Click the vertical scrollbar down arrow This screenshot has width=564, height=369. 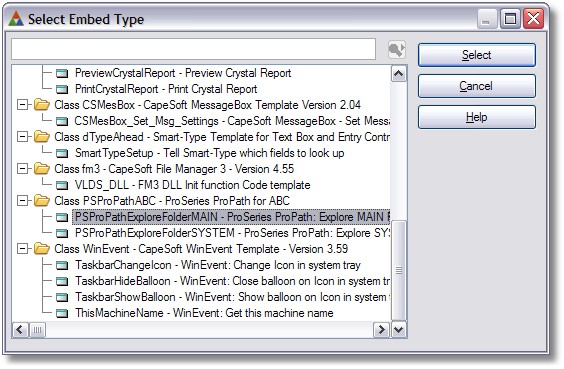pyautogui.click(x=399, y=329)
